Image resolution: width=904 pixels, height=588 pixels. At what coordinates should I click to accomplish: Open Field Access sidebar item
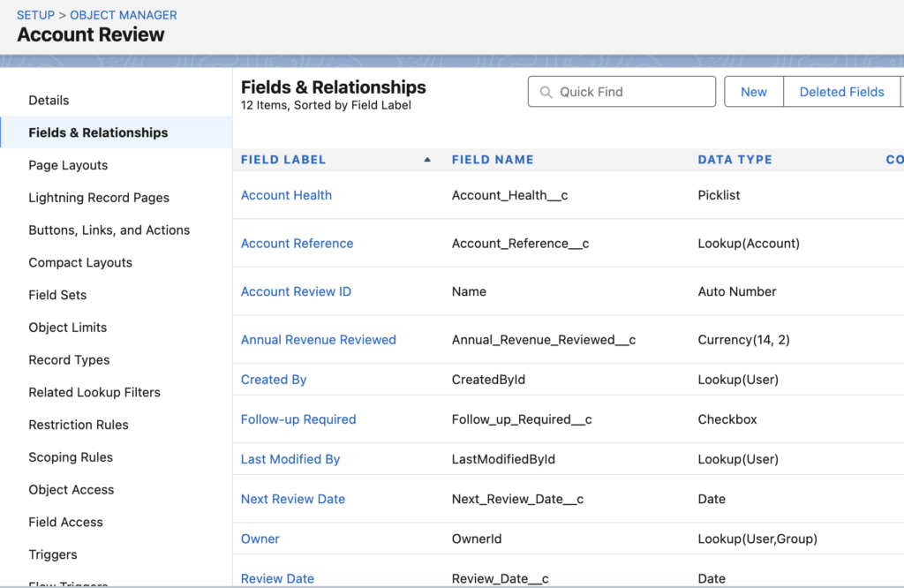[65, 523]
